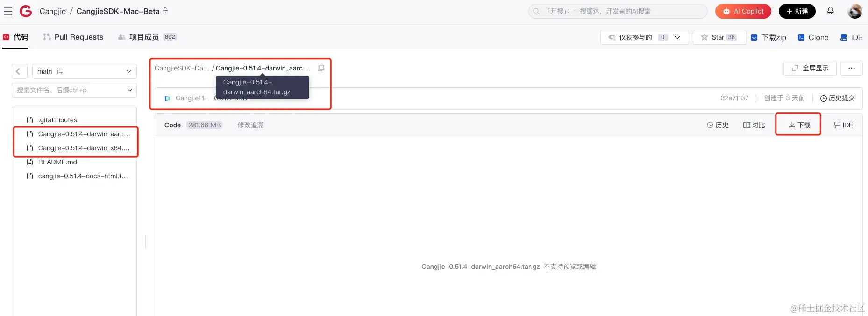Image resolution: width=868 pixels, height=316 pixels.
Task: Switch to the 代码 tab
Action: tap(16, 37)
